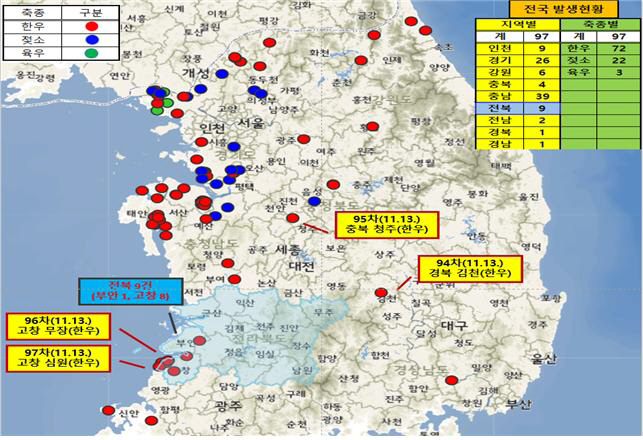This screenshot has height=440, width=643.
Task: Click the 충북 cell in the region table
Action: pos(500,84)
